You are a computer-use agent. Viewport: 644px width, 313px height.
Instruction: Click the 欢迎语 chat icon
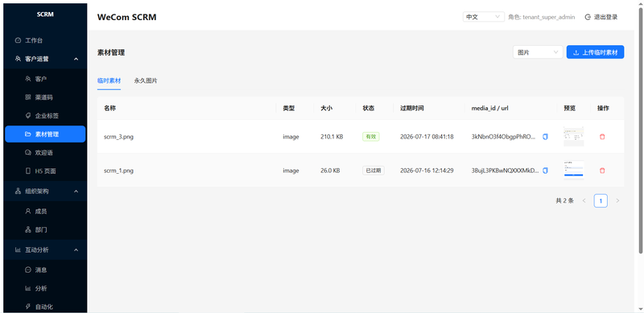pyautogui.click(x=28, y=153)
